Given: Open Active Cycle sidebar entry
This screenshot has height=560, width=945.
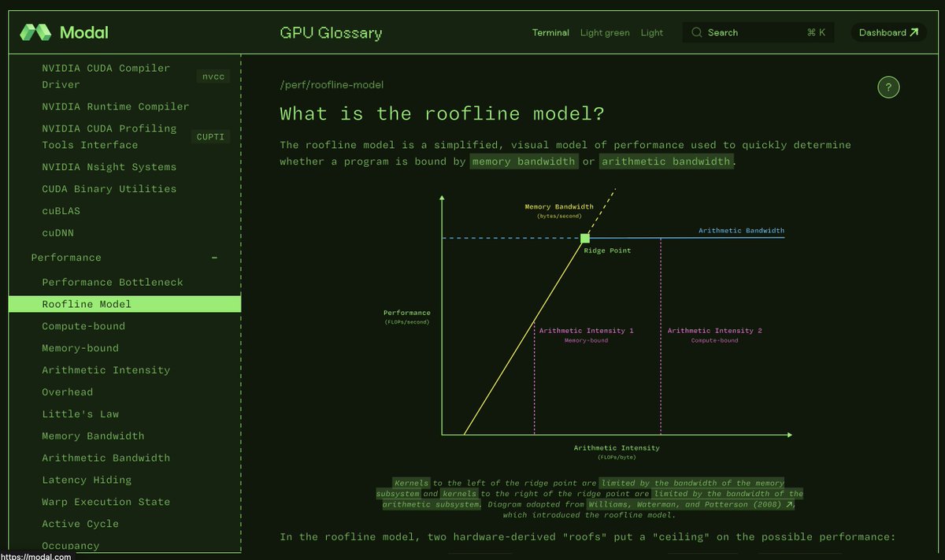Looking at the screenshot, I should pyautogui.click(x=80, y=525).
